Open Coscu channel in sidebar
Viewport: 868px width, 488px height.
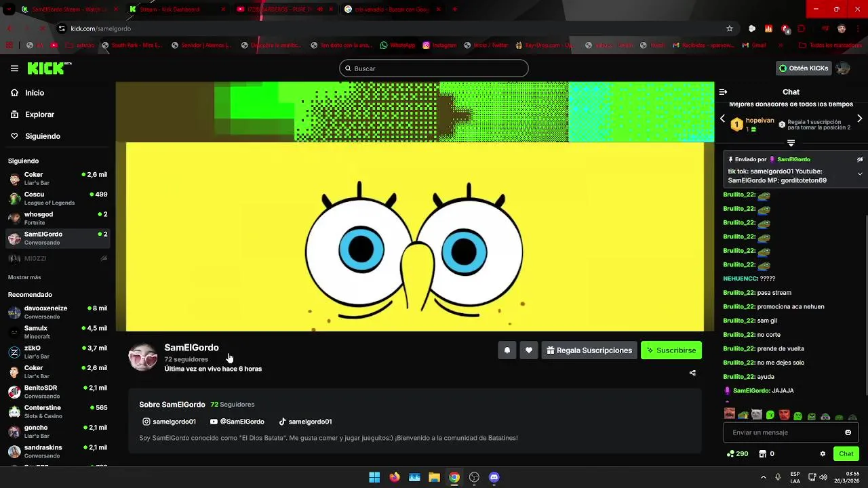pyautogui.click(x=58, y=198)
